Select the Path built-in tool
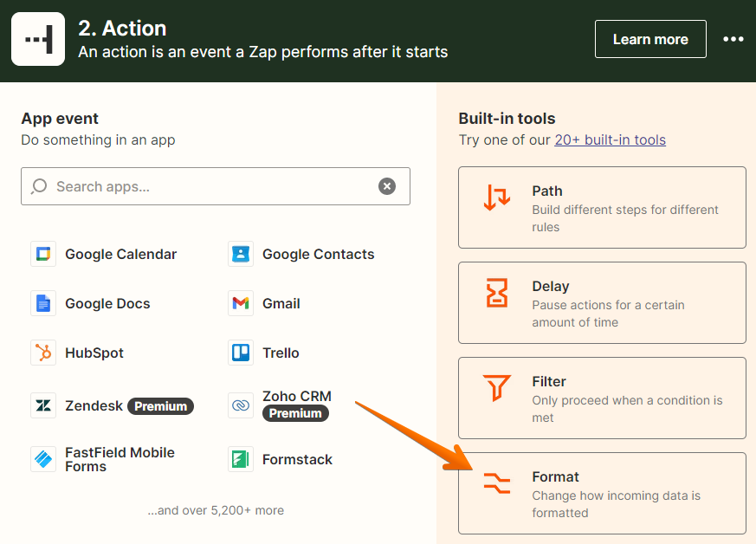This screenshot has width=756, height=544. 602,208
